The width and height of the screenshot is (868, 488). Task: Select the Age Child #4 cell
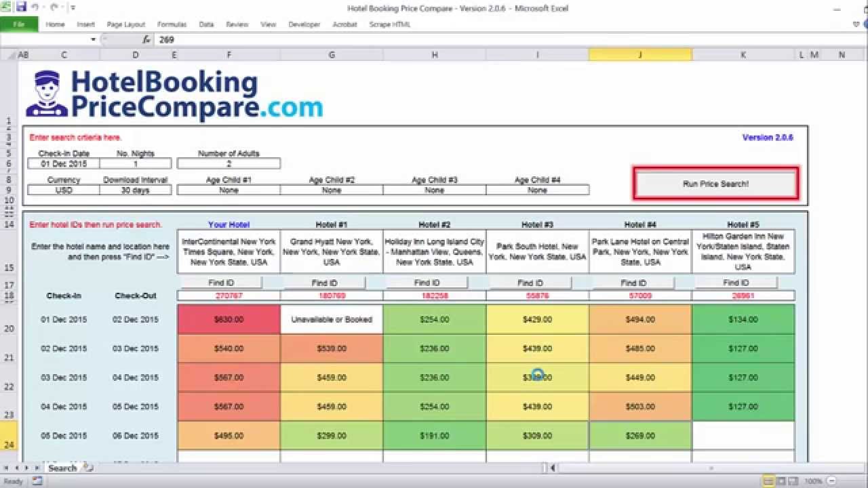coord(538,190)
